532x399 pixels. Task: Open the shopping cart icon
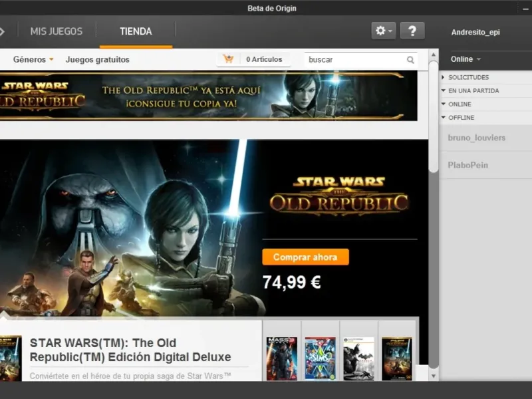(228, 59)
